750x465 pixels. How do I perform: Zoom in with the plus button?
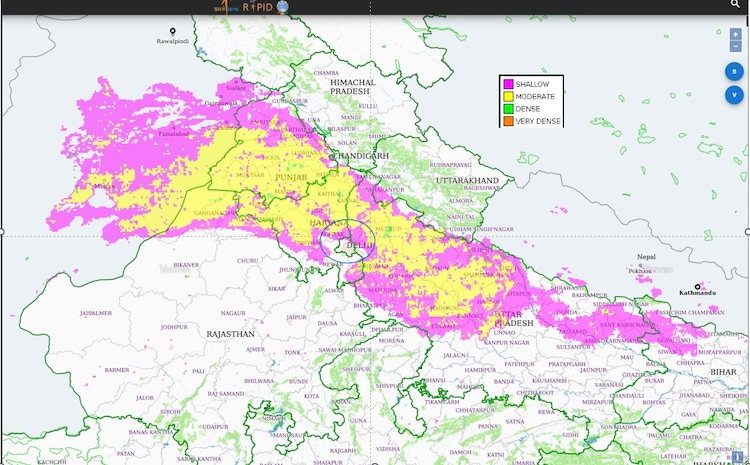(x=736, y=34)
